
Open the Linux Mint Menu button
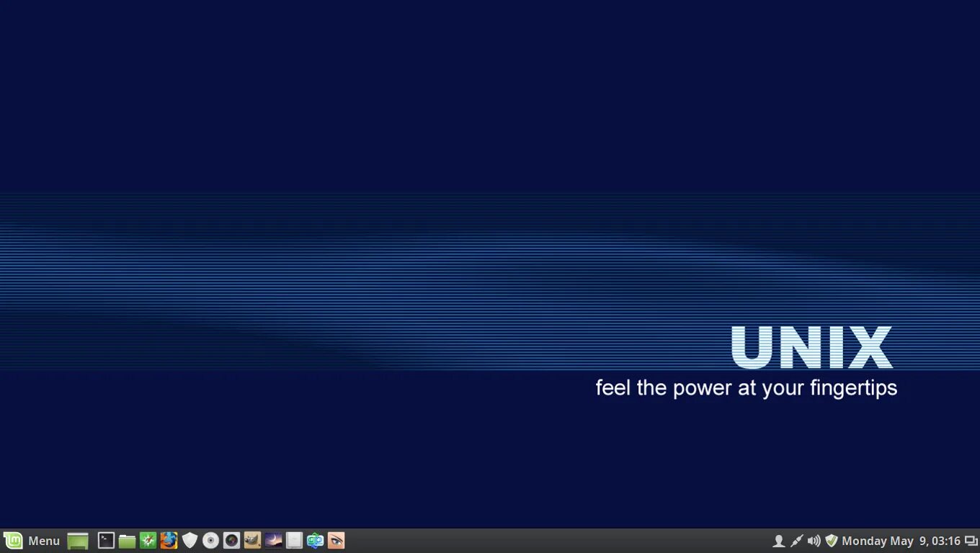coord(32,541)
